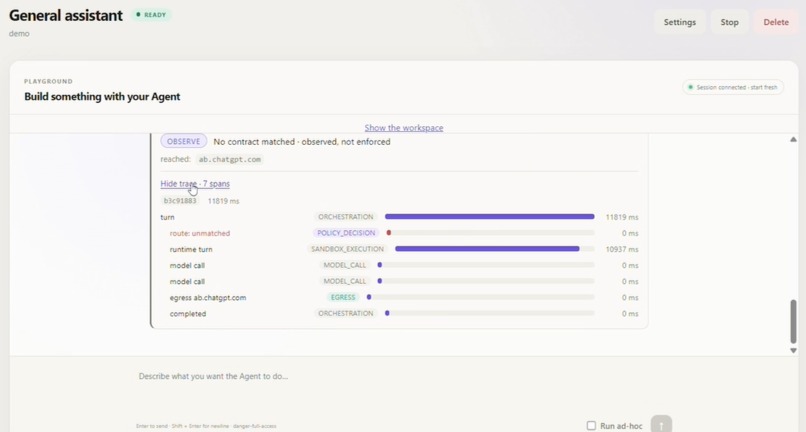Enable the Run ad-hoc checkbox
806x432 pixels.
pos(591,425)
